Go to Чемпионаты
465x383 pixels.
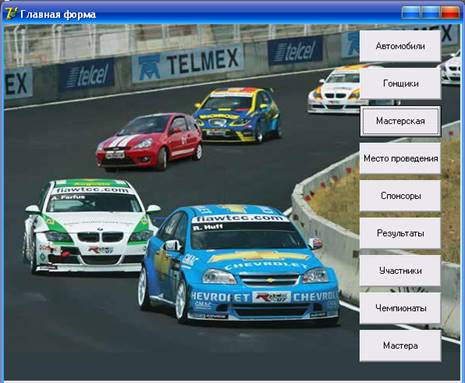point(400,308)
